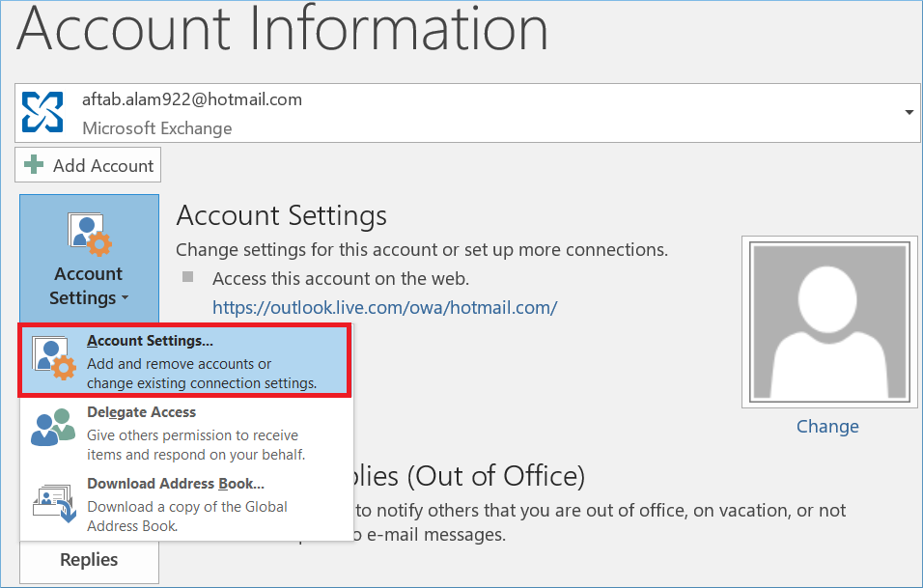Screen dimensions: 923x588
Task: Click 'Change settings for this account' description text
Action: pos(422,249)
